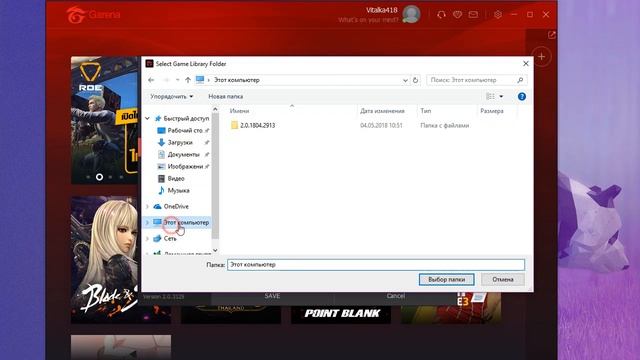This screenshot has width=640, height=360.
Task: Click the What's on your mind status
Action: pos(368,20)
